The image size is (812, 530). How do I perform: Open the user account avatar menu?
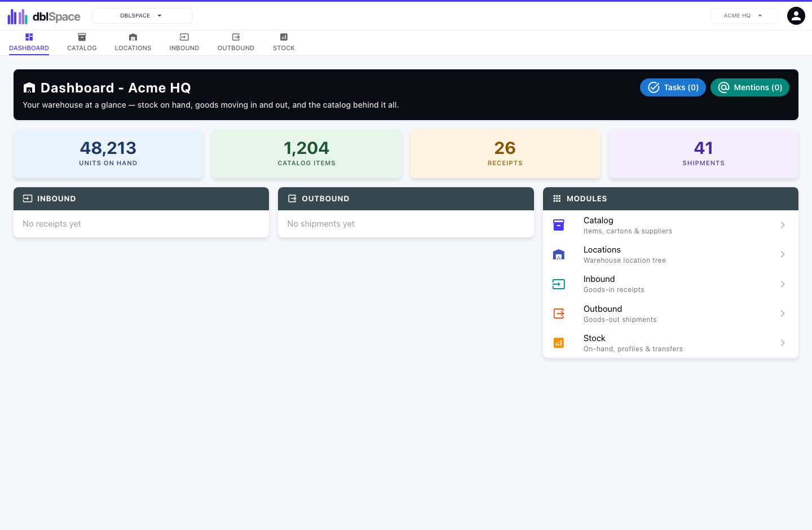pos(796,16)
